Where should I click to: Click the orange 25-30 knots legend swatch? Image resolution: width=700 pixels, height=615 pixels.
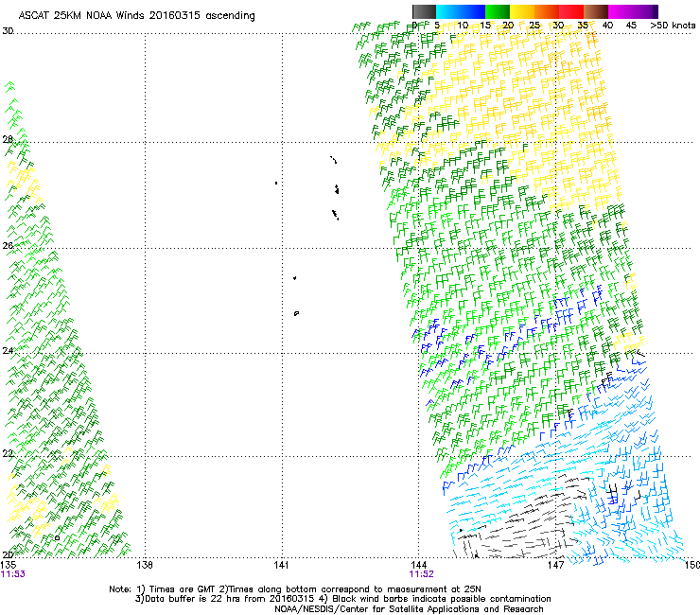point(547,11)
